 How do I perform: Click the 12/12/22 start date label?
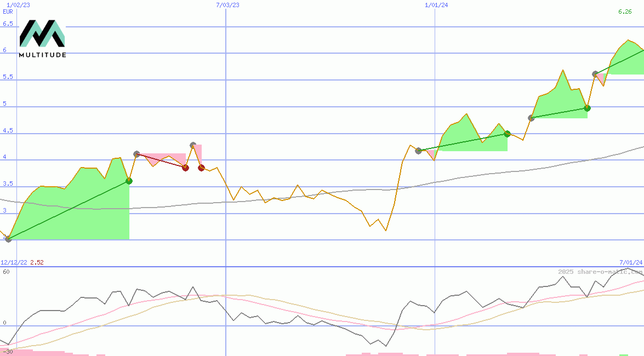(14, 262)
